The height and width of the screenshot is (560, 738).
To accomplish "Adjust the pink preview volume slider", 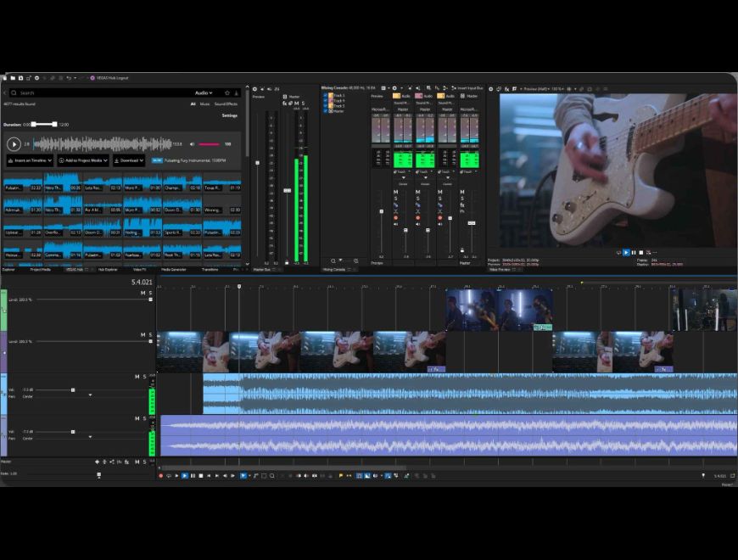I will click(x=209, y=144).
